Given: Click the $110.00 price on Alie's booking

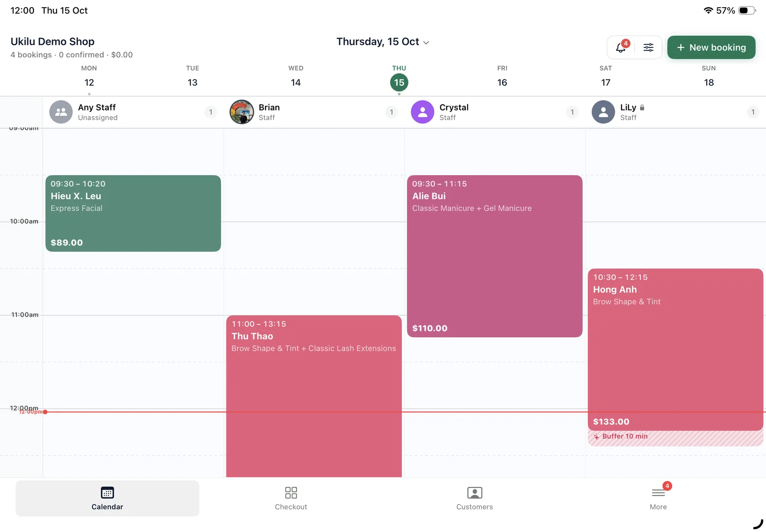Looking at the screenshot, I should 430,328.
